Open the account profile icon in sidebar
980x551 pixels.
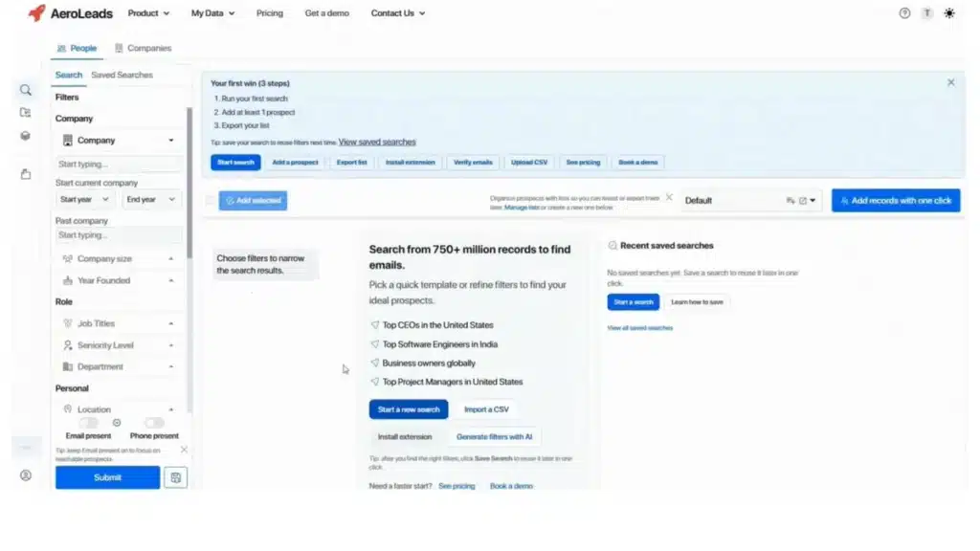[26, 475]
